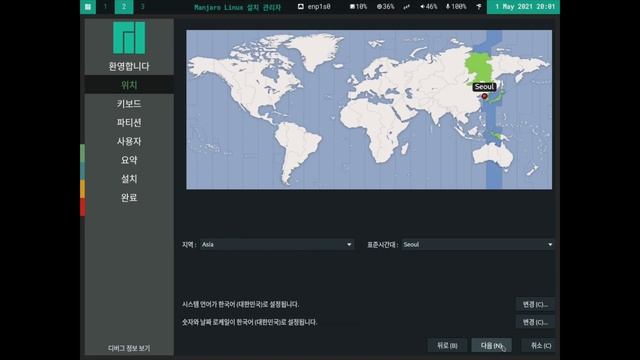Click the Manjaro Linux 설치 관리자 title
The image size is (640, 360).
pos(238,7)
